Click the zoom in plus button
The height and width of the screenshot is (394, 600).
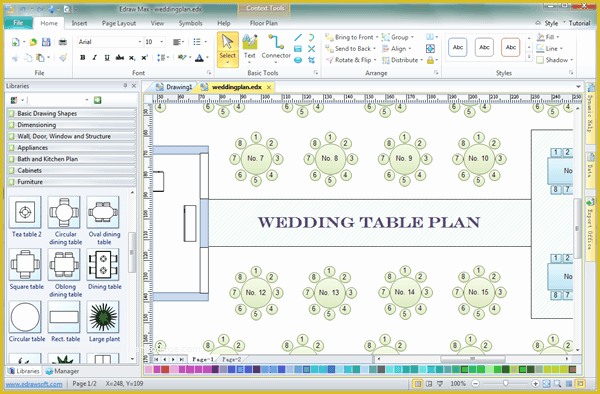(x=535, y=383)
